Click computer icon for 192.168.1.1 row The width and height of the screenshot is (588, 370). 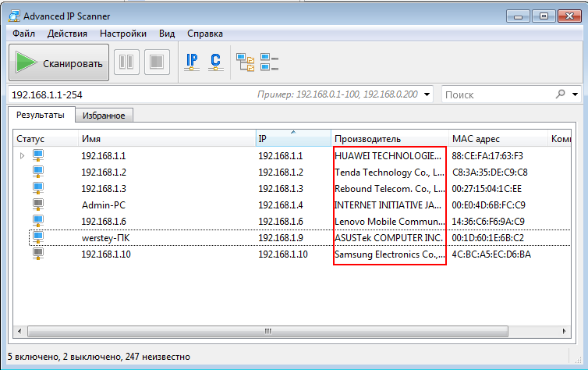pos(38,155)
